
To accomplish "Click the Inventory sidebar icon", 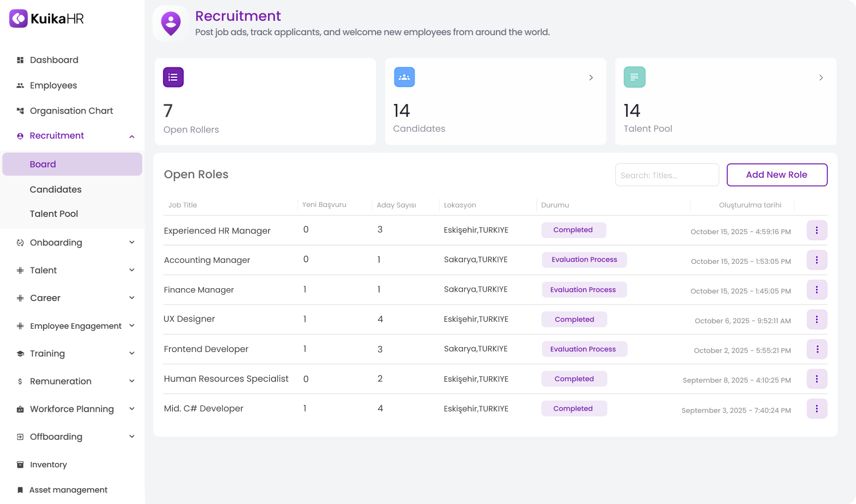I will pyautogui.click(x=20, y=464).
